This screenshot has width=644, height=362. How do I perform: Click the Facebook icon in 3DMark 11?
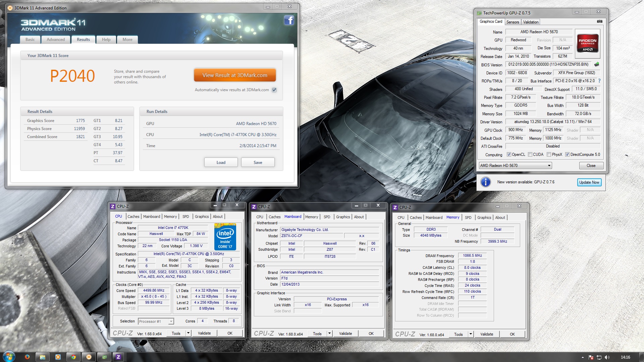coord(289,20)
